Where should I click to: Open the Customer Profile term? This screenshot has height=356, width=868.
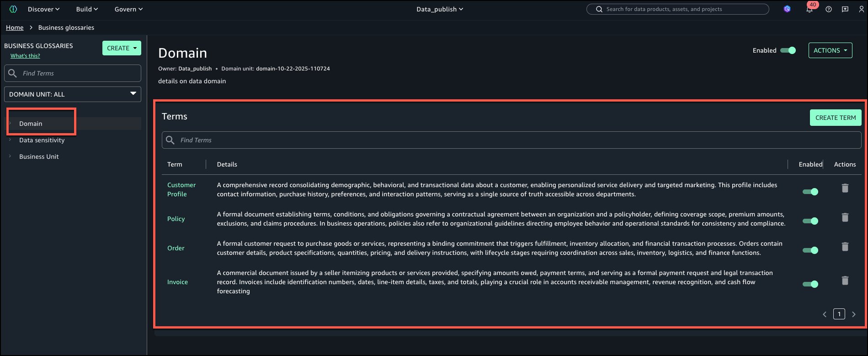181,189
